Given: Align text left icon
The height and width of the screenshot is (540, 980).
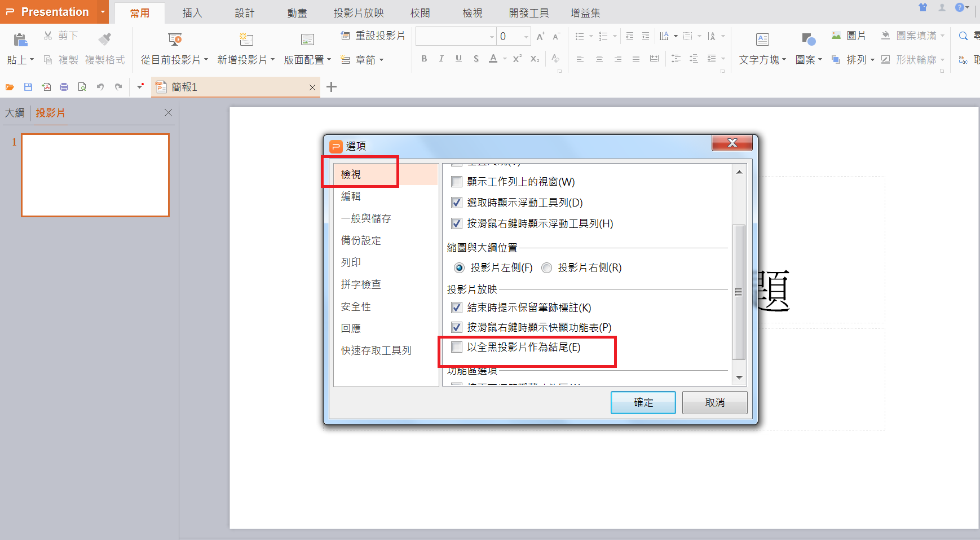Looking at the screenshot, I should pyautogui.click(x=580, y=58).
